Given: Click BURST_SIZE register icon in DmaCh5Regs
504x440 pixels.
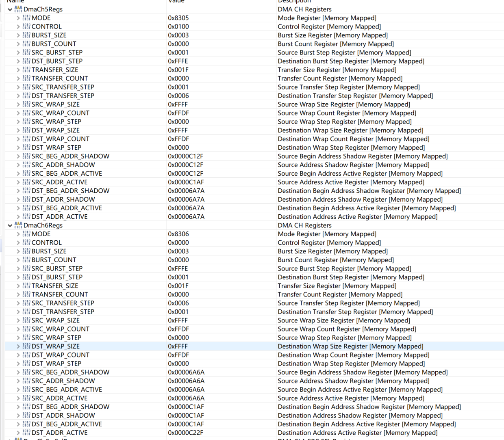Looking at the screenshot, I should coord(26,35).
